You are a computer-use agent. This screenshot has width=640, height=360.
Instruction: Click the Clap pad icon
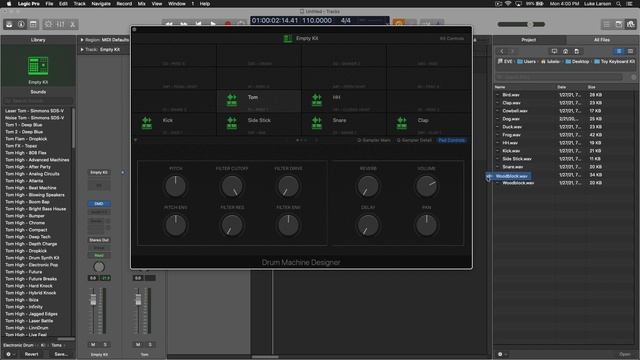coord(402,122)
